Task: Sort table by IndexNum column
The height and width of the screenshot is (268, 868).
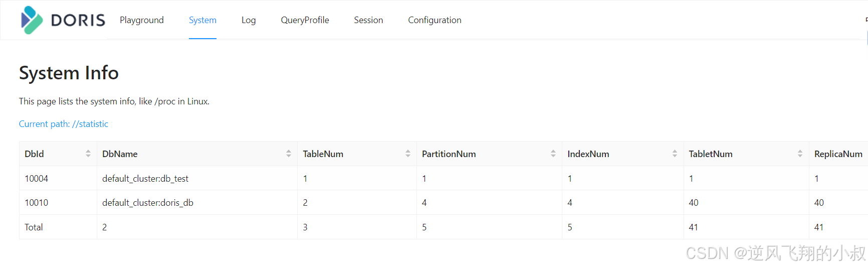Action: (x=675, y=154)
